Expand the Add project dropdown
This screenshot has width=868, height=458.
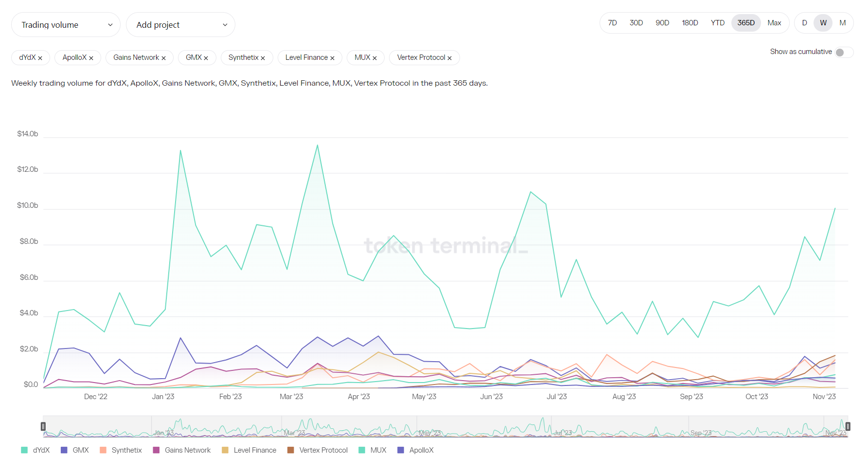pyautogui.click(x=180, y=25)
